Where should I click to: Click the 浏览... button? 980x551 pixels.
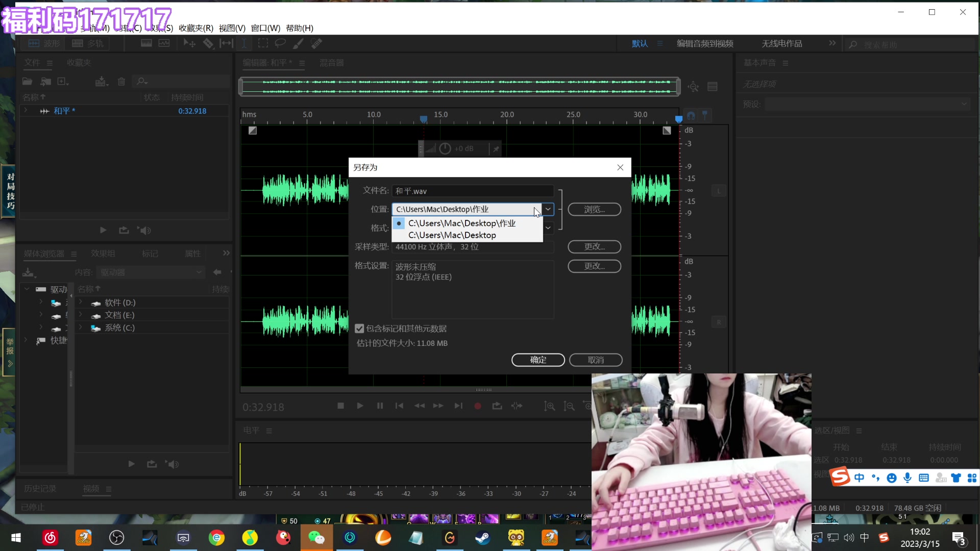click(594, 209)
